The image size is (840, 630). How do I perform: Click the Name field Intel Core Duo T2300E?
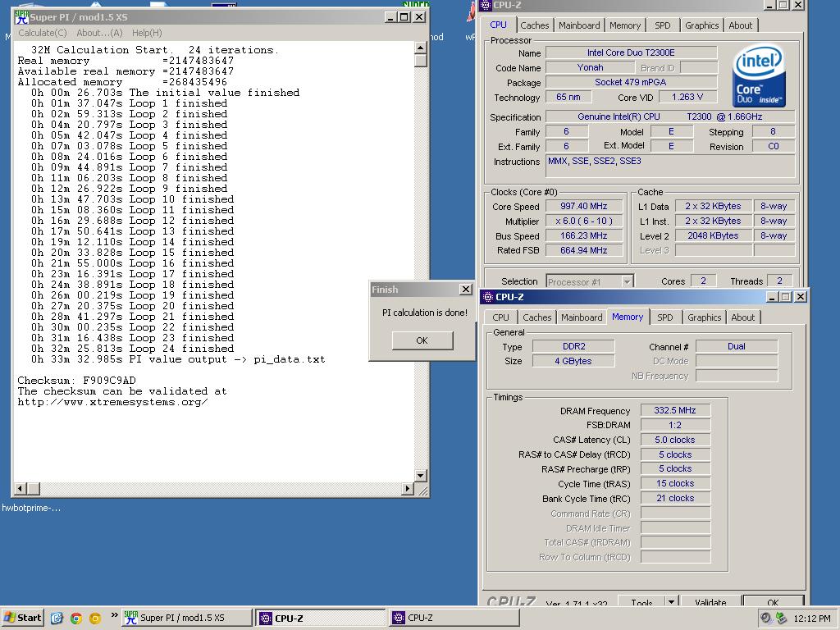(631, 52)
